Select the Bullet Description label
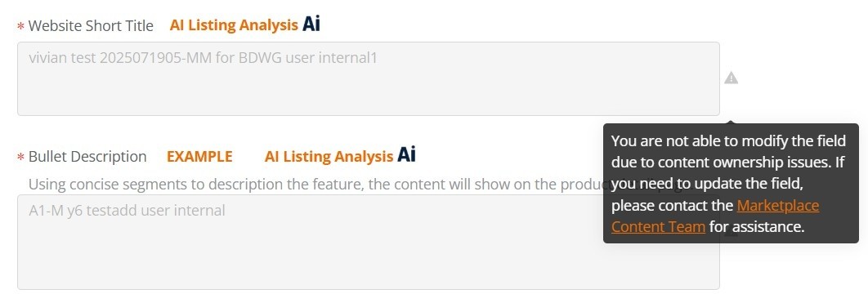This screenshot has width=868, height=303. pyautogui.click(x=87, y=157)
